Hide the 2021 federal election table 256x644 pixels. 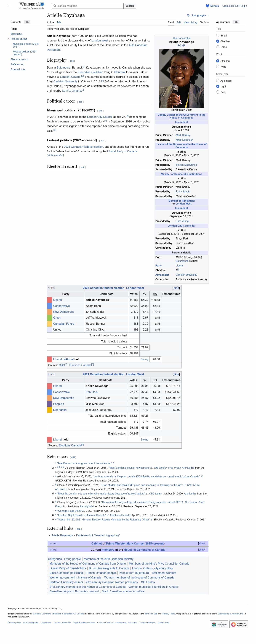tap(176, 374)
